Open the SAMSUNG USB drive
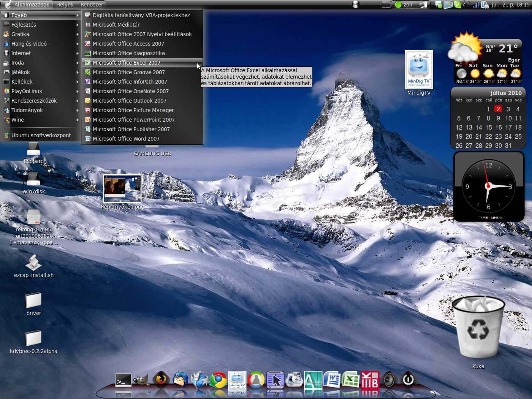Image resolution: width=532 pixels, height=399 pixels. point(152,150)
